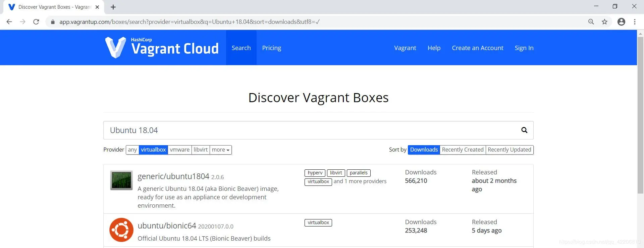This screenshot has height=248, width=644.
Task: Open the Chrome profile account icon
Action: coord(621,22)
